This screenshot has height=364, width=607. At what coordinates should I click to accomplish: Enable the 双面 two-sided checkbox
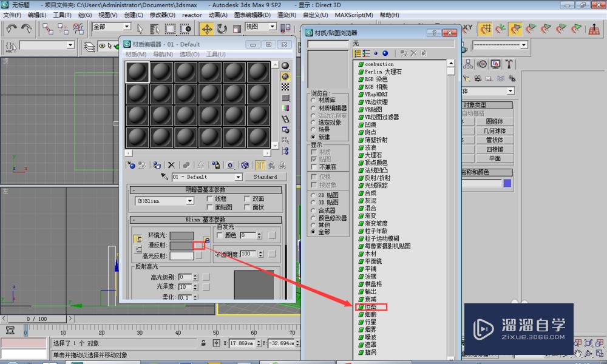(x=247, y=199)
